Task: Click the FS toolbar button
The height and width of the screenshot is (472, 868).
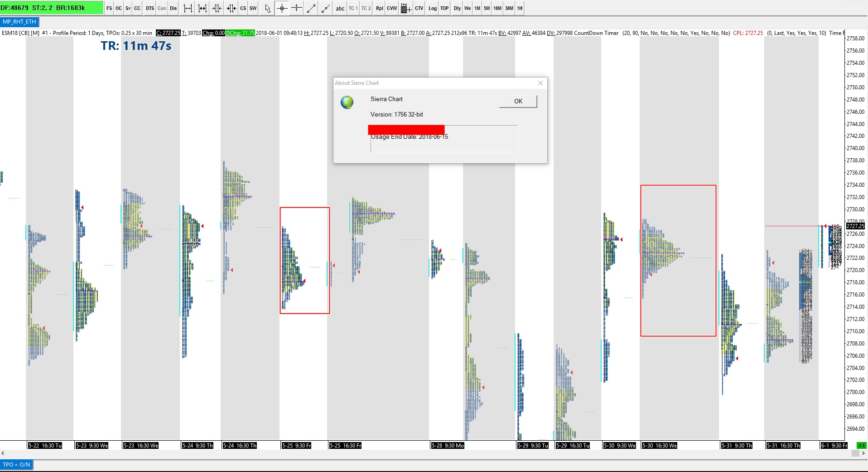Action: [109, 8]
